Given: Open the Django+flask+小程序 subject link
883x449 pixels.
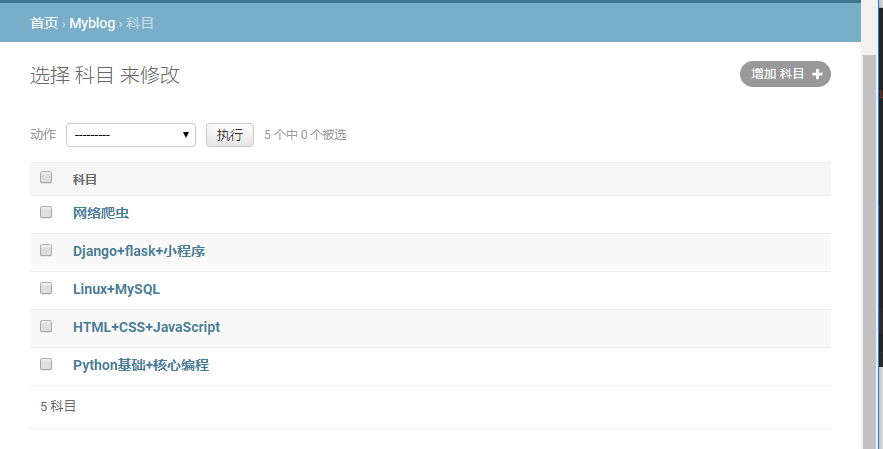Looking at the screenshot, I should click(x=139, y=251).
